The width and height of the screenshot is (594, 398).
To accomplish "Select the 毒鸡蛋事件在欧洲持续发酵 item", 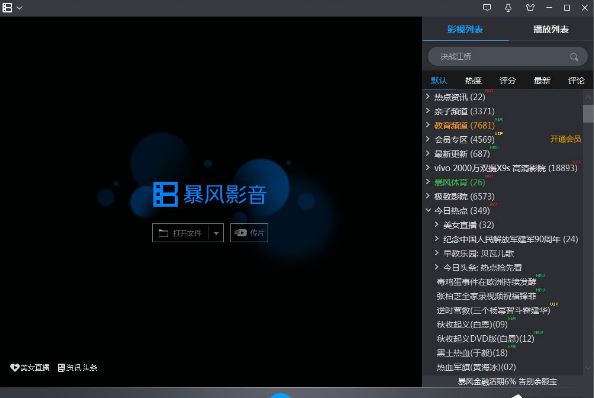I will tap(486, 282).
